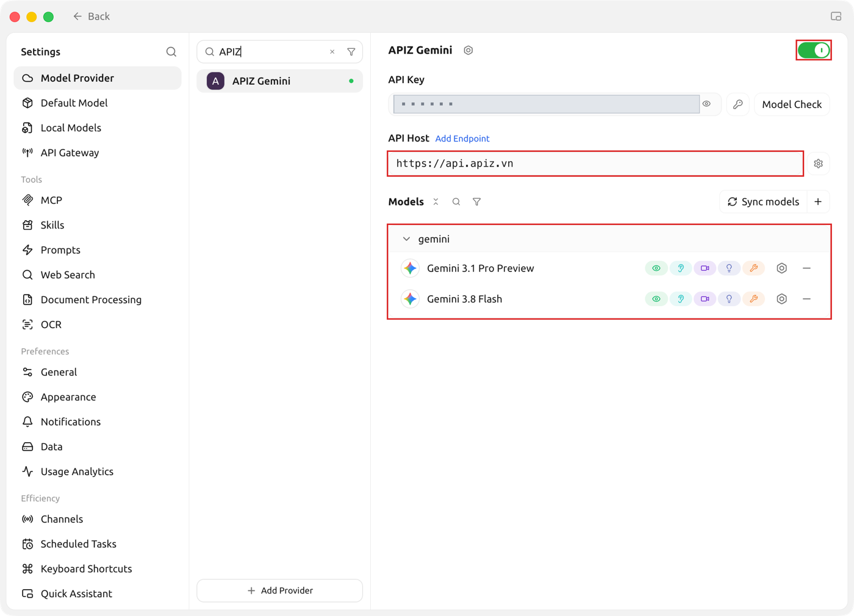The height and width of the screenshot is (616, 854).
Task: Open settings for Gemini 3.1 Pro Preview
Action: [x=782, y=268]
